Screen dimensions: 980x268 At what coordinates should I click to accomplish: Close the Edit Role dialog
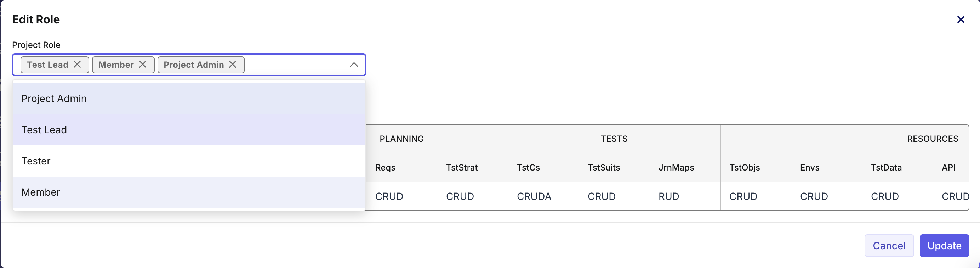tap(960, 19)
